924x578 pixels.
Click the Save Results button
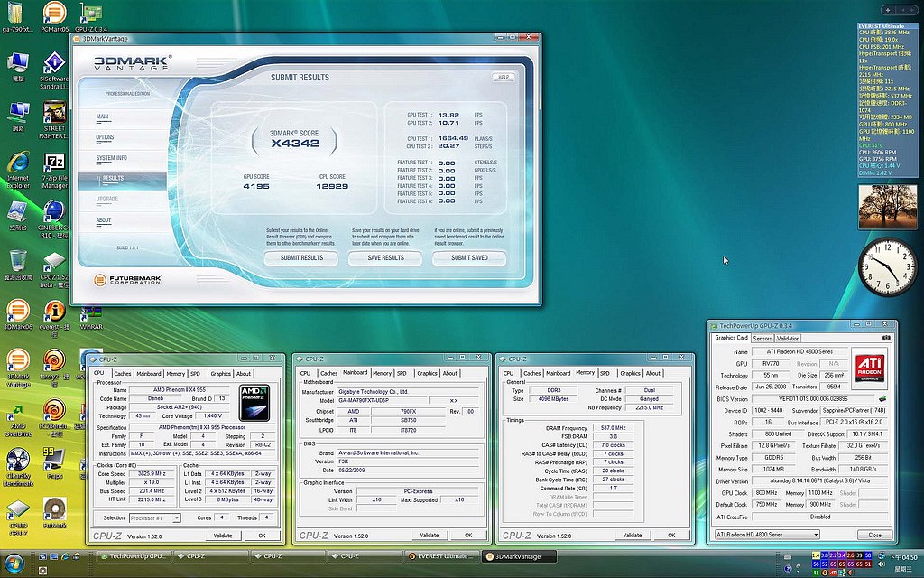[385, 257]
